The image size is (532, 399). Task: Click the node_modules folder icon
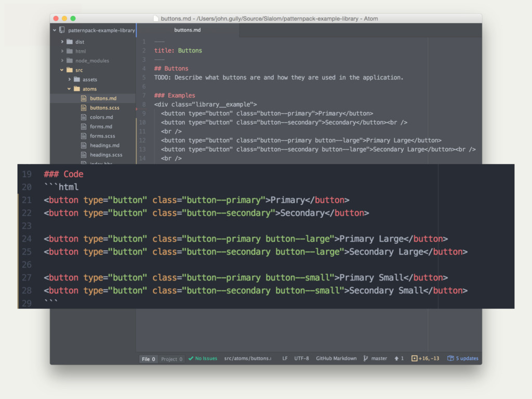tap(70, 60)
